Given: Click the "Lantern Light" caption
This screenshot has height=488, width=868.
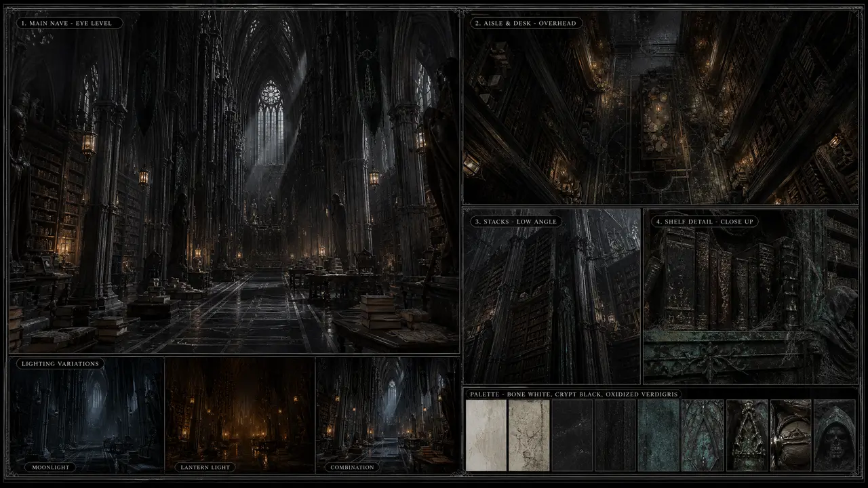Looking at the screenshot, I should [x=205, y=467].
